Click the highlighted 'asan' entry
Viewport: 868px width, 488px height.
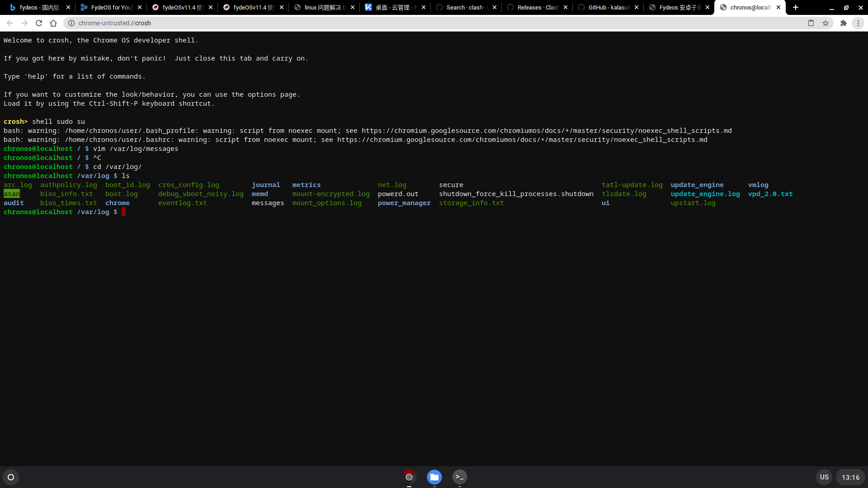pyautogui.click(x=12, y=194)
